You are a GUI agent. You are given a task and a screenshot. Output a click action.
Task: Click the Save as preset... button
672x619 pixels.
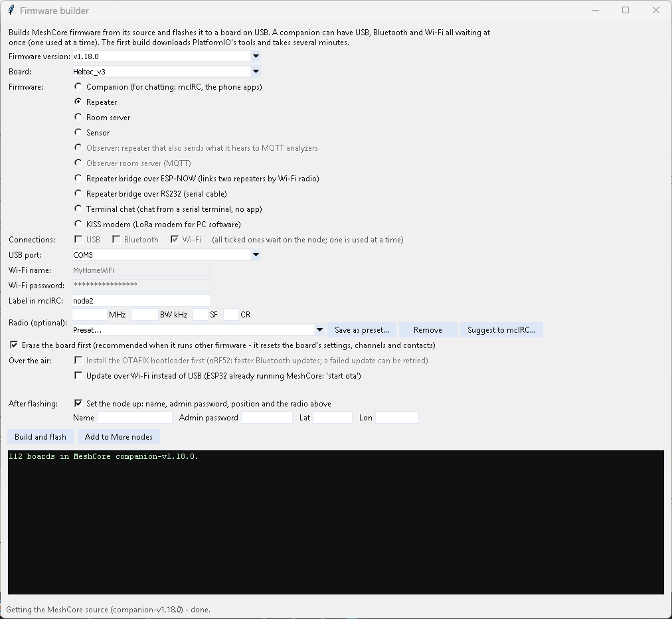coord(362,330)
